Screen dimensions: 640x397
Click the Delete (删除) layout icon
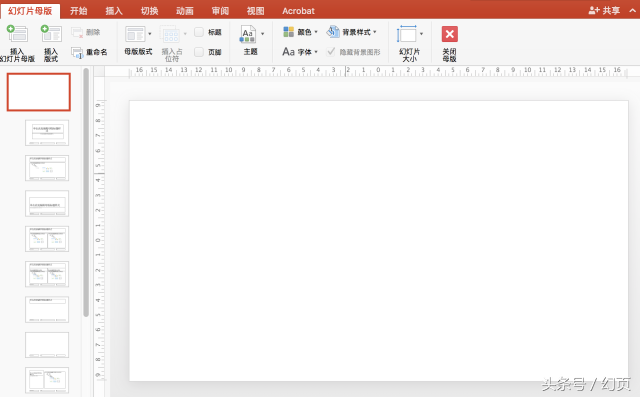click(x=77, y=32)
